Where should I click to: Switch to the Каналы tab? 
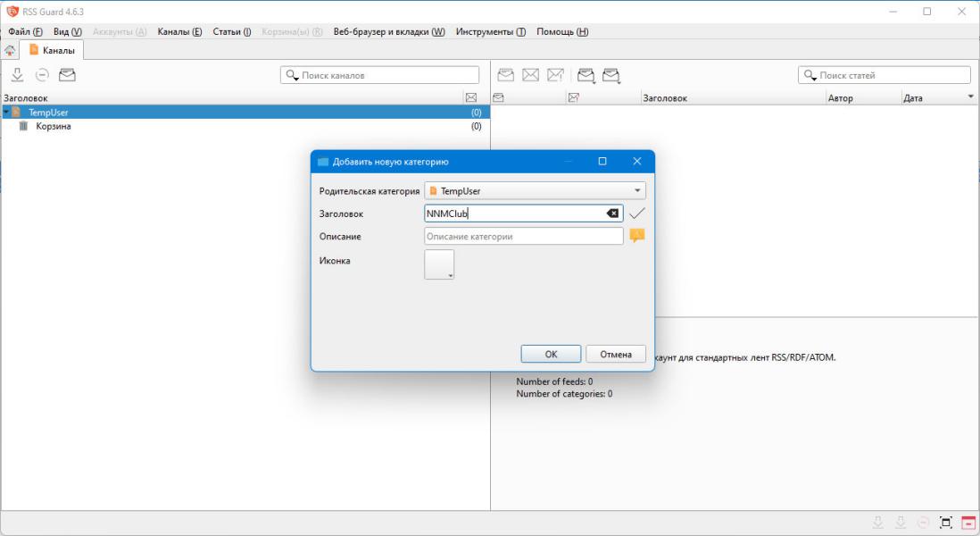tap(52, 50)
